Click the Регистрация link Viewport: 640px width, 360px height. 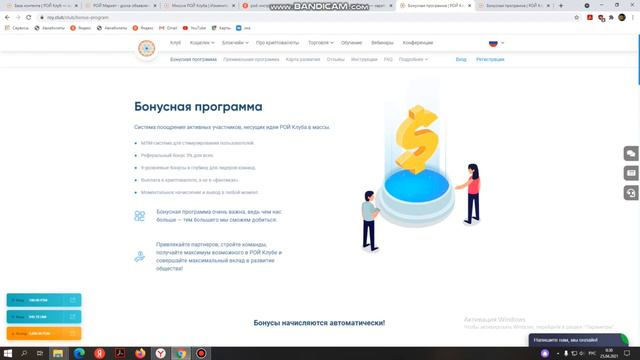(490, 60)
